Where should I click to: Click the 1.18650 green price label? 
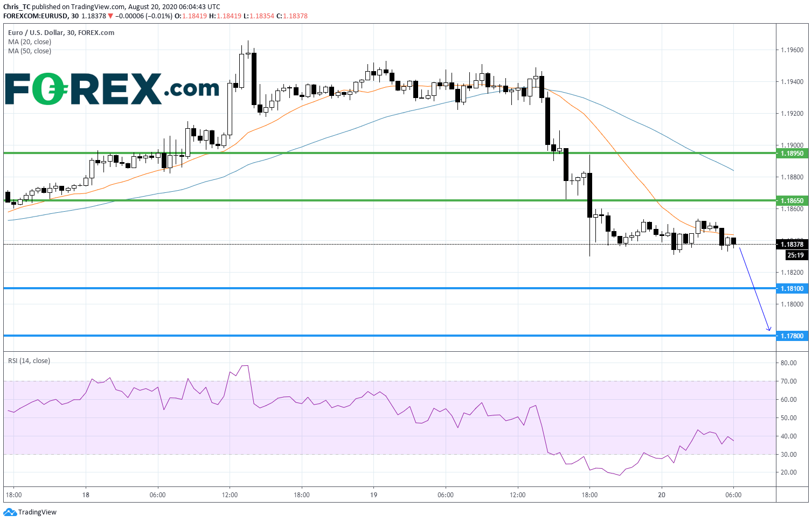[792, 200]
